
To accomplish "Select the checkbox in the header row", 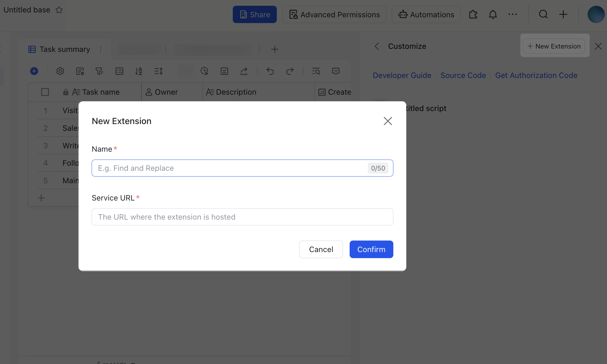I will tap(45, 92).
